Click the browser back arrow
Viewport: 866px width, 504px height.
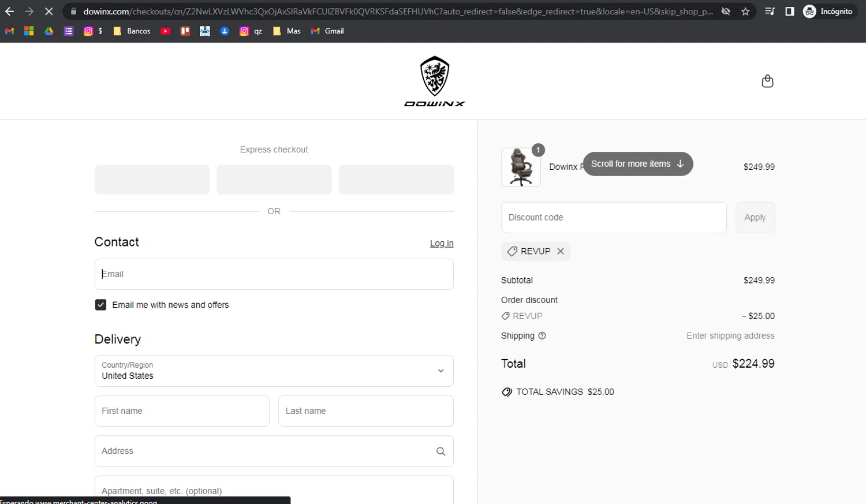click(x=10, y=12)
